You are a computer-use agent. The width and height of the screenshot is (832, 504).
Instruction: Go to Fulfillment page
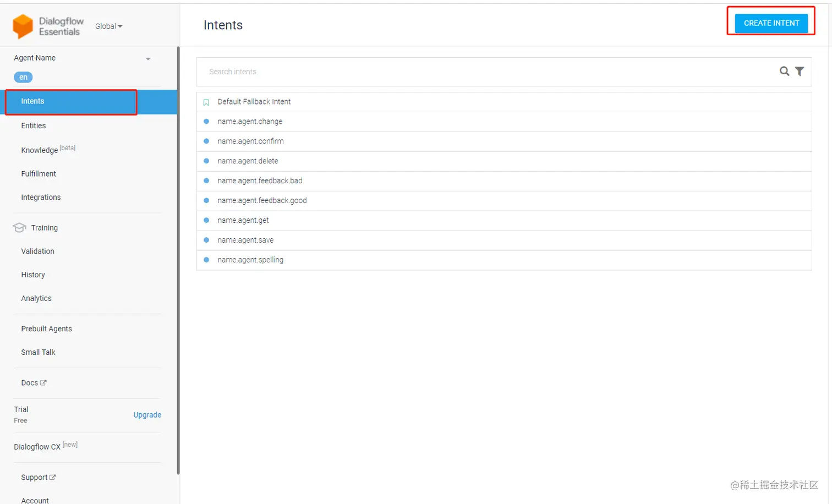point(39,173)
